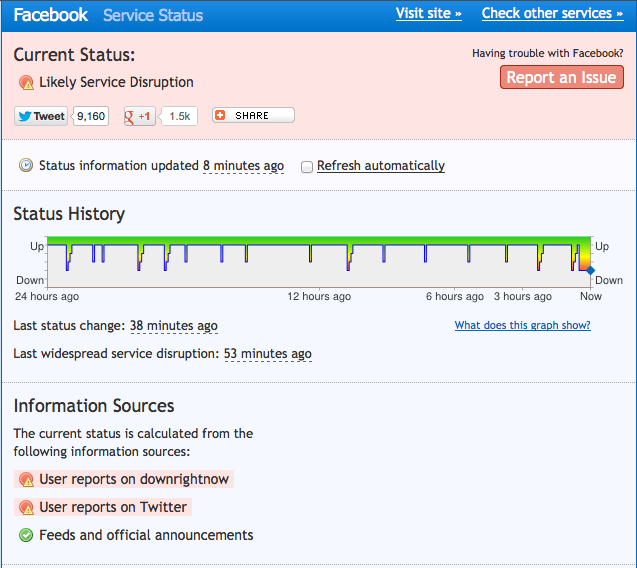Click the +1 count bubble showing 1.5k

click(179, 117)
